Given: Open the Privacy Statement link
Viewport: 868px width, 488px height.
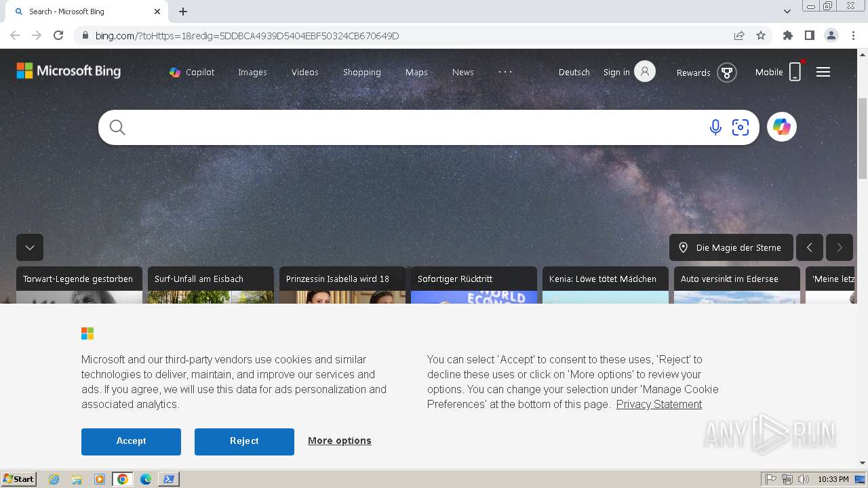Looking at the screenshot, I should [x=659, y=404].
